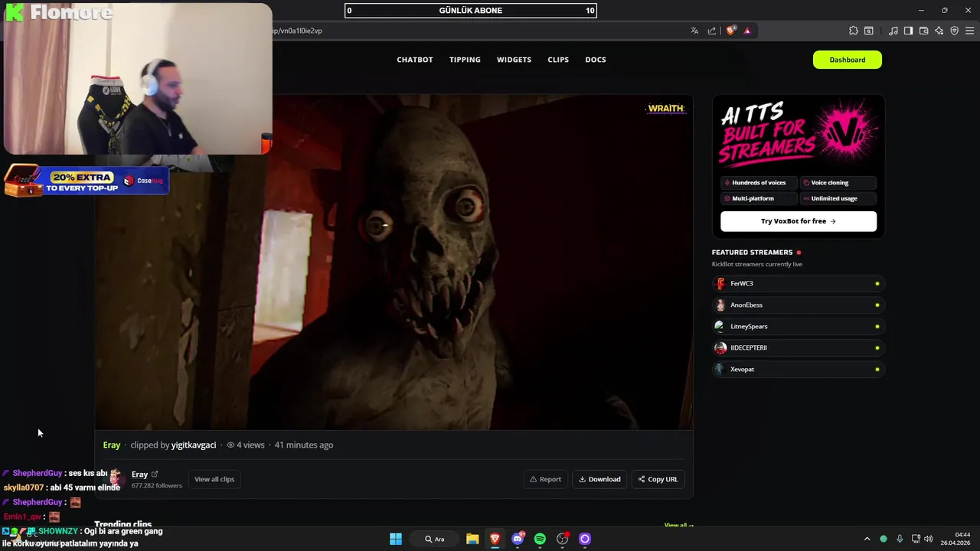Viewport: 980px width, 551px height.
Task: Open Spotify from the taskbar
Action: (x=540, y=539)
